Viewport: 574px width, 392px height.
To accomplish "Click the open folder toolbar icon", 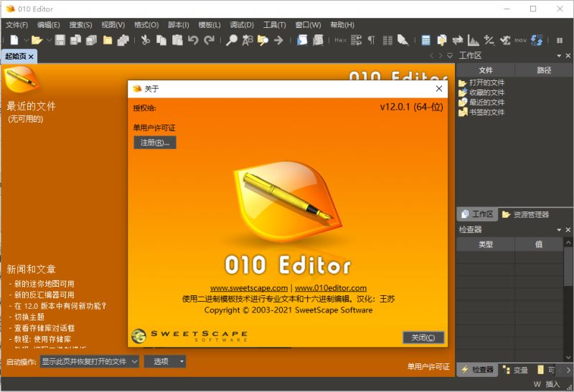I will 37,40.
